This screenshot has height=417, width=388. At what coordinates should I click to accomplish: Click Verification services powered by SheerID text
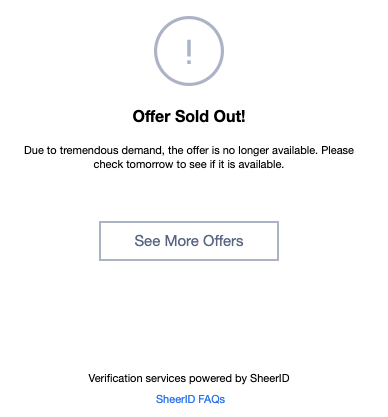point(189,378)
